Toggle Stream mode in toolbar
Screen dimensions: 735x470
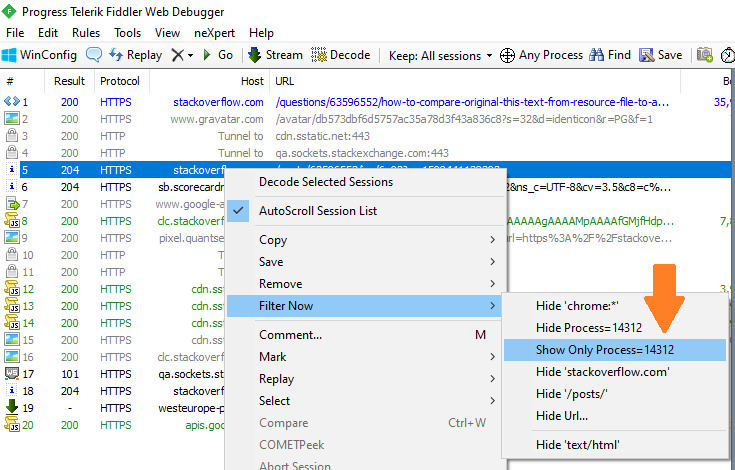[x=275, y=55]
